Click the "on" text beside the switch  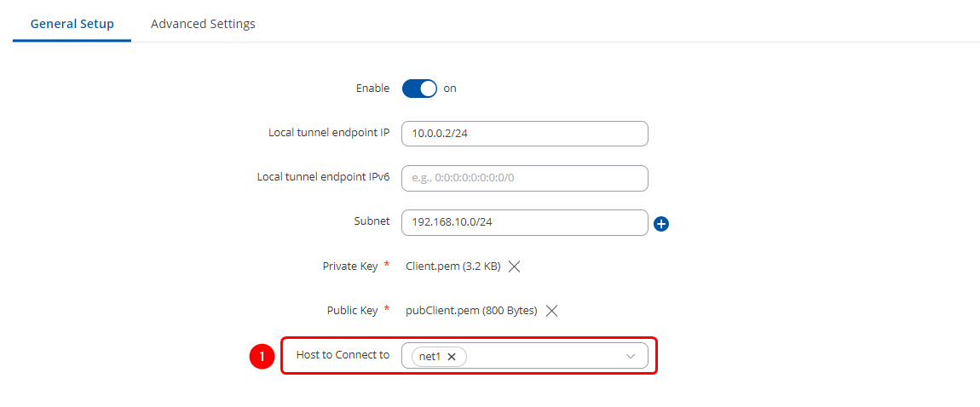[450, 89]
